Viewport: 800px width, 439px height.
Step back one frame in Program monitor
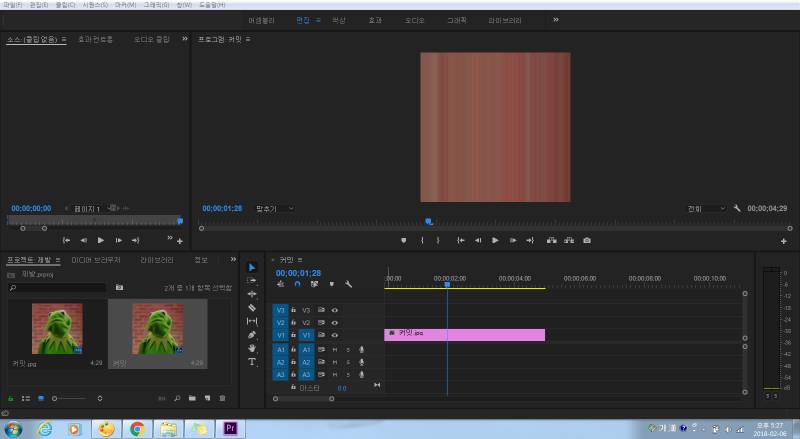[x=478, y=240]
